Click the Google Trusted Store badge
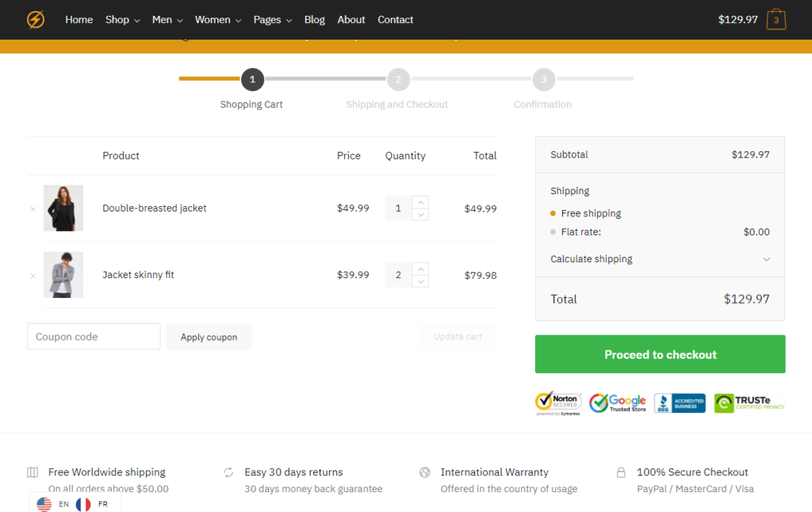 click(x=618, y=403)
